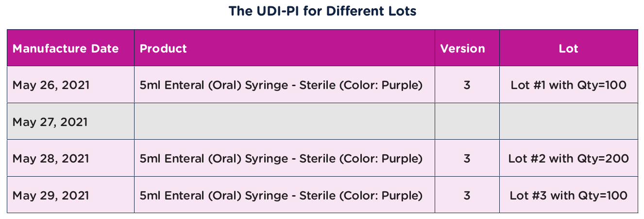Screen dimensions: 644x219
Task: Click the empty lot cell for May 27
Action: click(568, 122)
